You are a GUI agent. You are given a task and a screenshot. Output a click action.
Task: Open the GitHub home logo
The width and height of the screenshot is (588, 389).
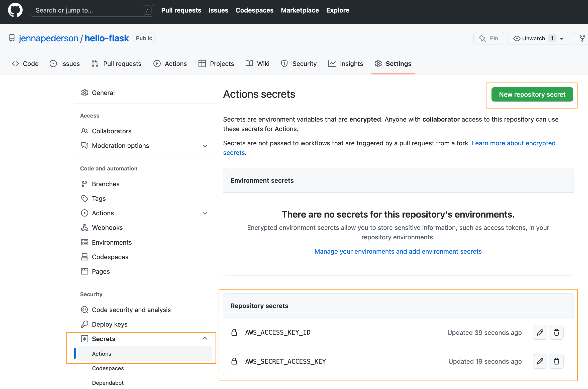point(15,10)
